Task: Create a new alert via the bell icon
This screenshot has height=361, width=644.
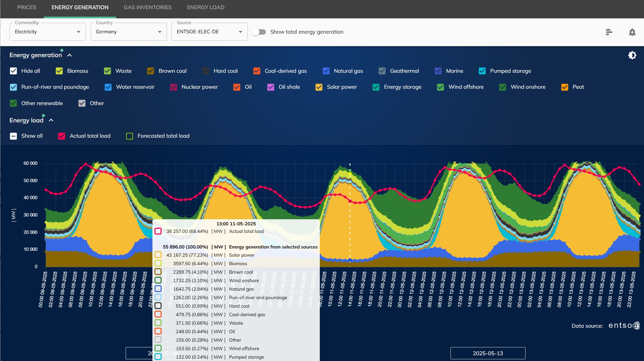Action: 632,32
